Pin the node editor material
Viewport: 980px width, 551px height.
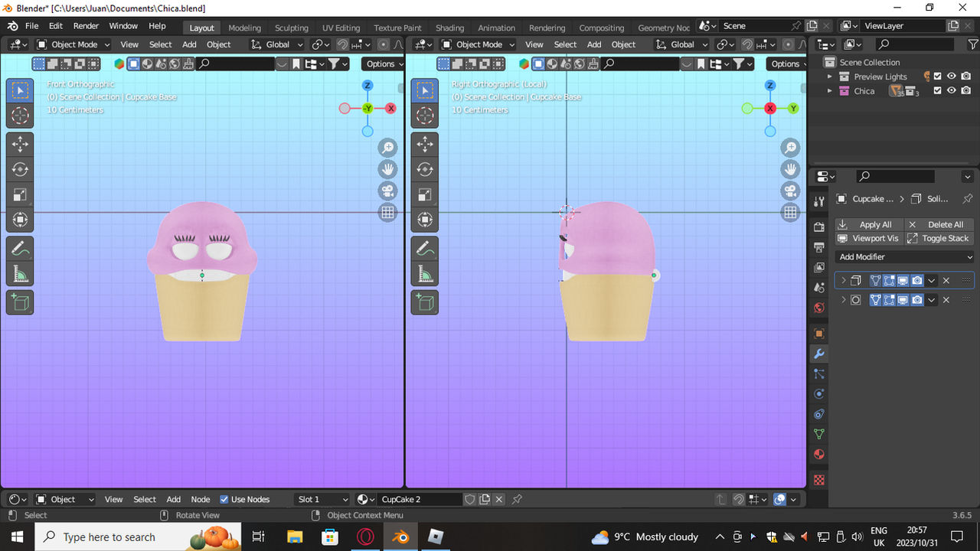point(517,499)
